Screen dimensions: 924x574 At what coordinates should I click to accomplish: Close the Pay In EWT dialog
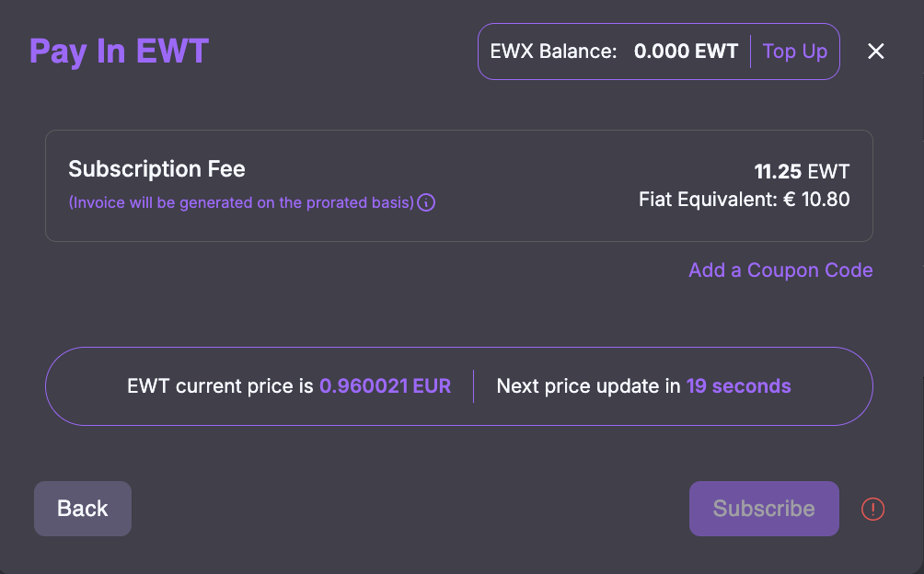(x=876, y=52)
